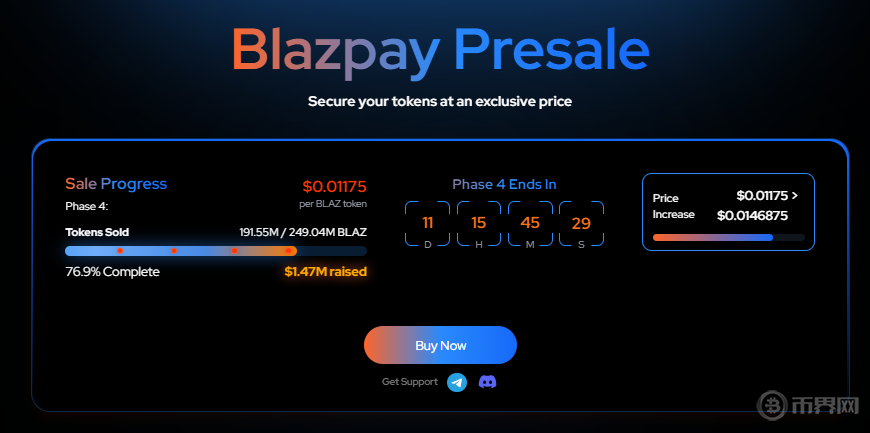Select the minutes countdown box
Screen dimensions: 870x433
point(530,226)
